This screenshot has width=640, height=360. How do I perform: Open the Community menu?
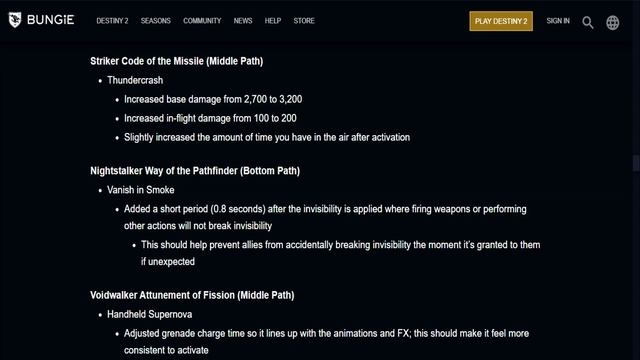coord(202,21)
